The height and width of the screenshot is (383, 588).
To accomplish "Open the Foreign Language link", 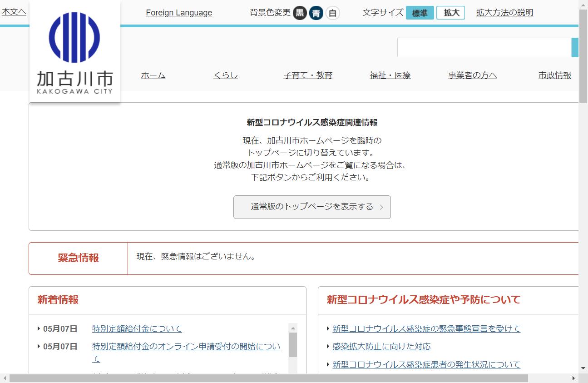I will [179, 13].
